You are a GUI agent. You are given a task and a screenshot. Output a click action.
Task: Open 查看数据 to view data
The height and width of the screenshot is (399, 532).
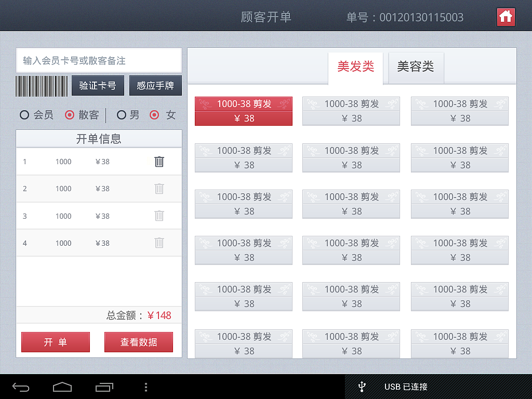point(139,342)
